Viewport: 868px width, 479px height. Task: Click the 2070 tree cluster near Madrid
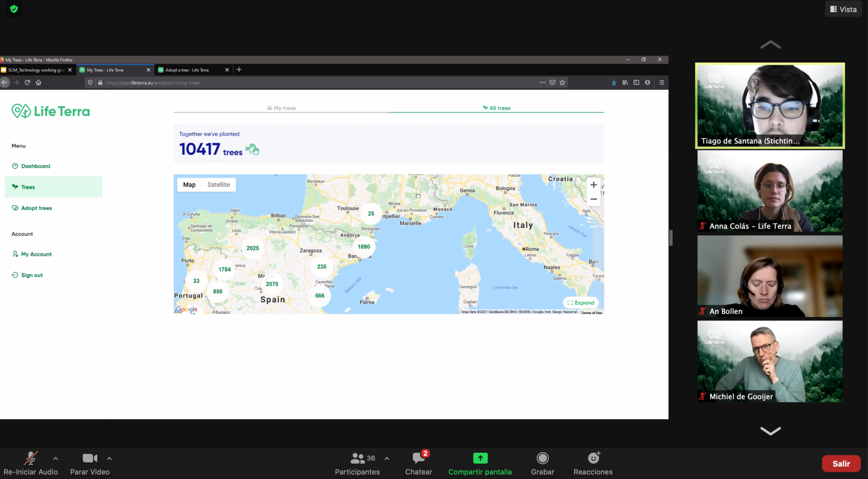272,284
